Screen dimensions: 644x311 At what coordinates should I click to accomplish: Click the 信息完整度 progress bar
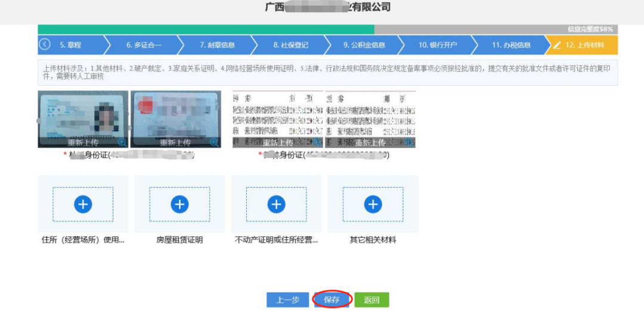point(328,29)
